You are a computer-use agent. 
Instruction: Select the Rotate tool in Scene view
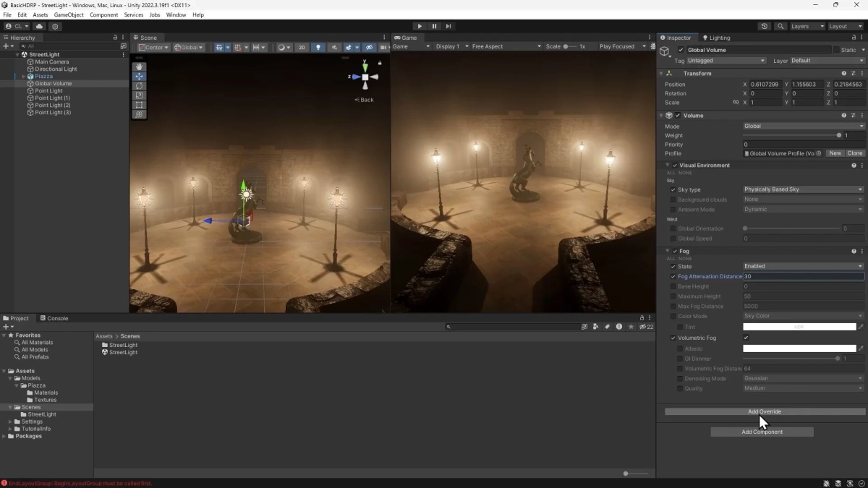(140, 85)
